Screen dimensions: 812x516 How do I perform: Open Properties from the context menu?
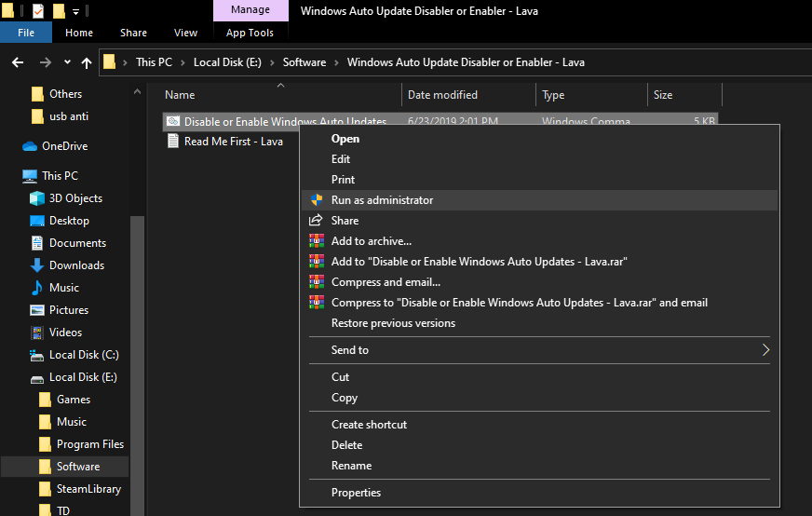click(x=539, y=493)
